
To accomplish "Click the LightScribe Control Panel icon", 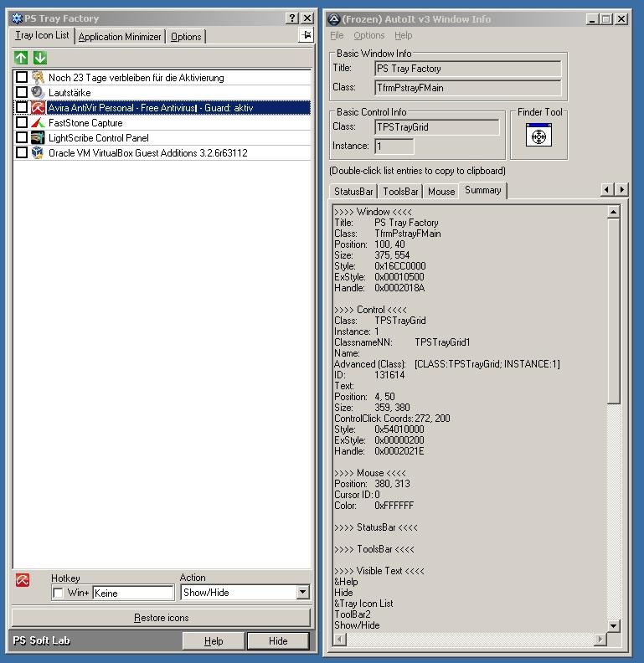I will tap(38, 138).
